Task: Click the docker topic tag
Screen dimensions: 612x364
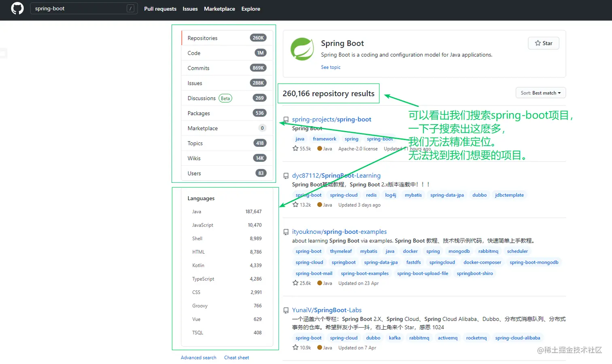Action: (x=410, y=251)
